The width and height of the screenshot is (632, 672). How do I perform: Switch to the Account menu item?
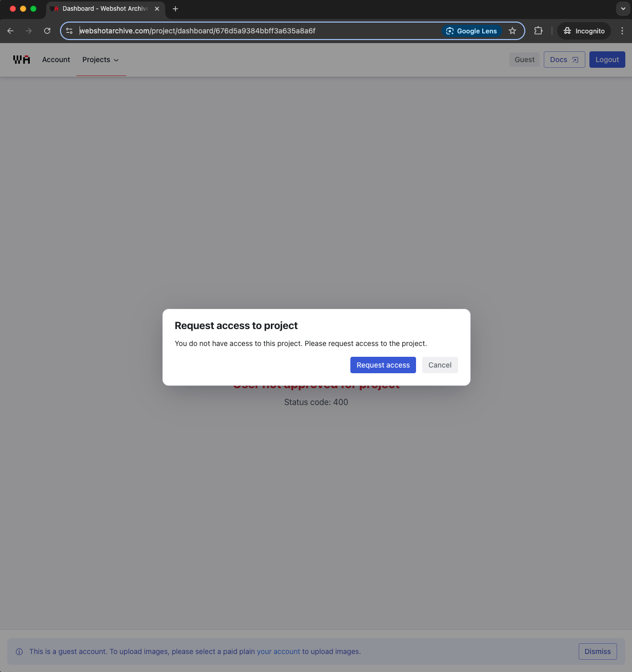(56, 60)
